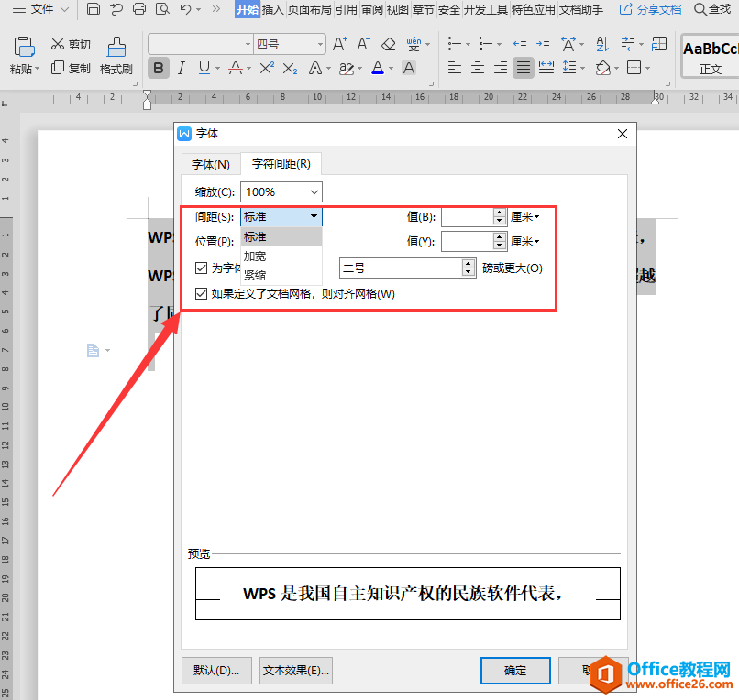Click the Bold formatting icon
The height and width of the screenshot is (700, 739).
pos(159,69)
